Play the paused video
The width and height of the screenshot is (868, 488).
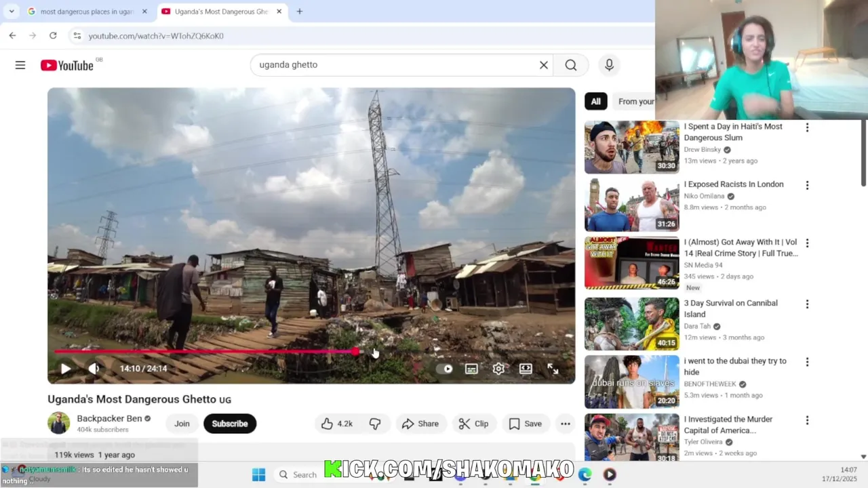tap(65, 369)
